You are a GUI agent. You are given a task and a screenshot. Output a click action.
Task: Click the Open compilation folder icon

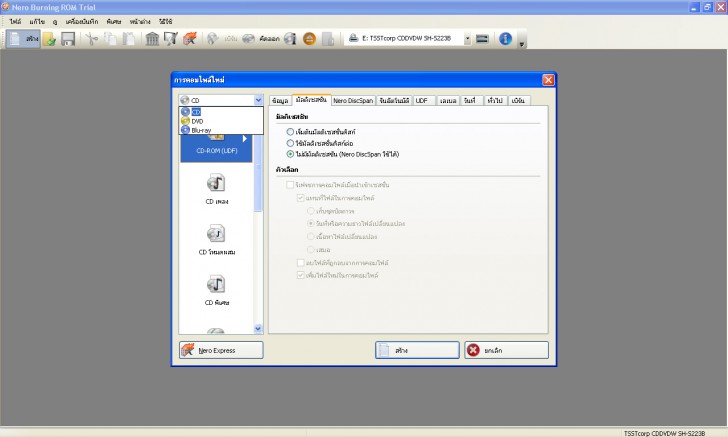point(49,39)
